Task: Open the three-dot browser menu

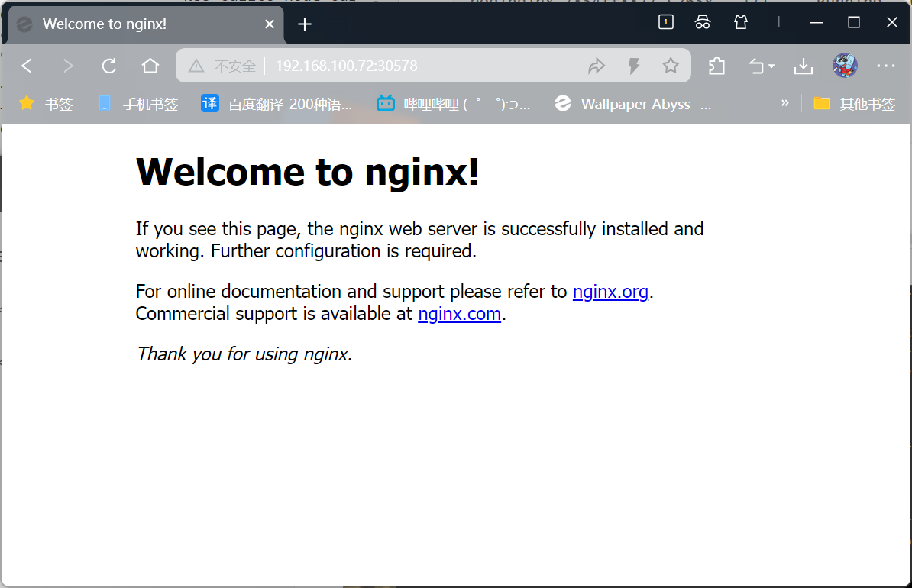Action: click(x=886, y=66)
